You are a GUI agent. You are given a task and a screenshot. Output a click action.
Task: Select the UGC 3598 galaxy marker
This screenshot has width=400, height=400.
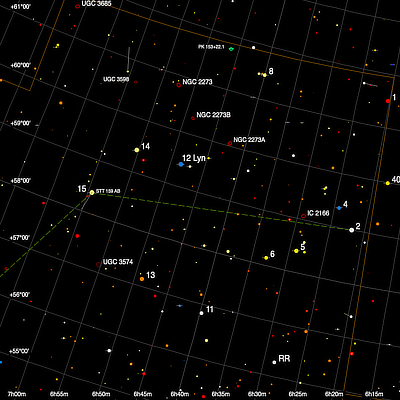pyautogui.click(x=136, y=82)
